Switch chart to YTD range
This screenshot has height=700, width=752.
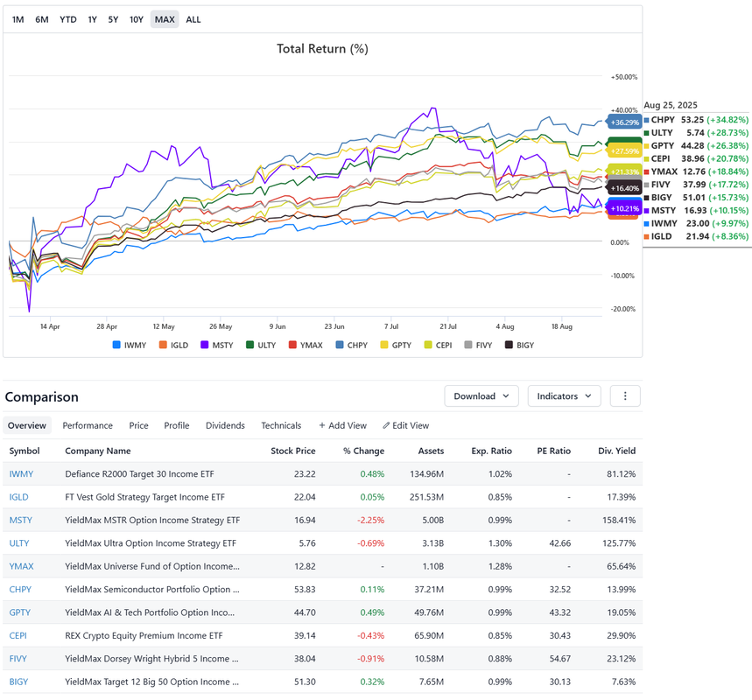(68, 19)
